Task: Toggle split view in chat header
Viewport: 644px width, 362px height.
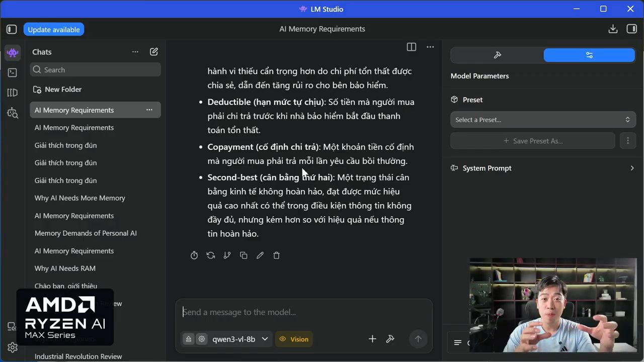Action: point(412,47)
